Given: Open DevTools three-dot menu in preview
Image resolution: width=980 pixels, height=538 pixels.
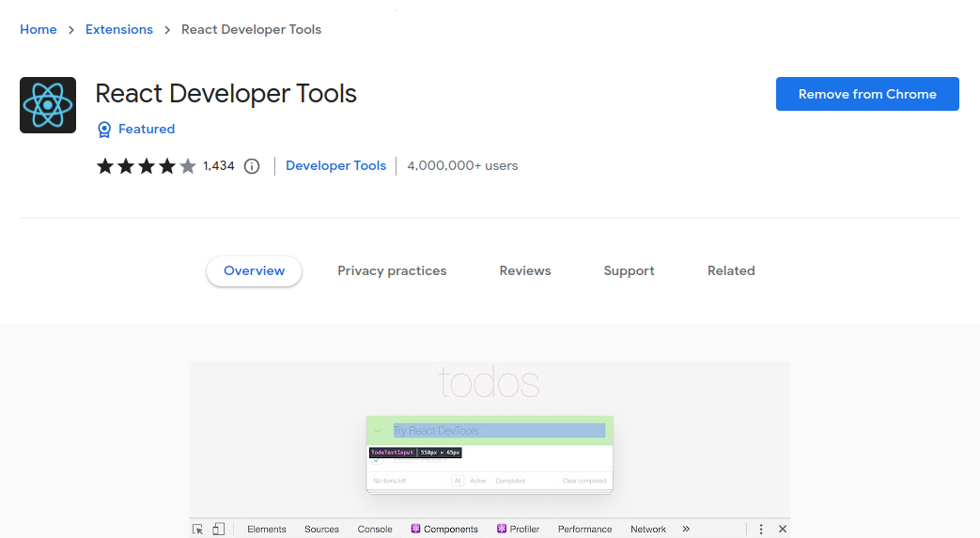Looking at the screenshot, I should [x=761, y=530].
